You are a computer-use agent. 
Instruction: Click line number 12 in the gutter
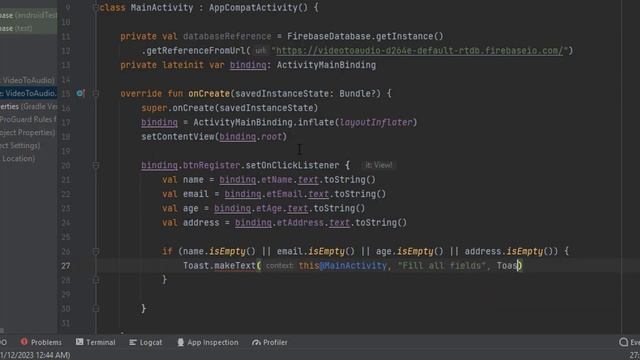tap(65, 51)
